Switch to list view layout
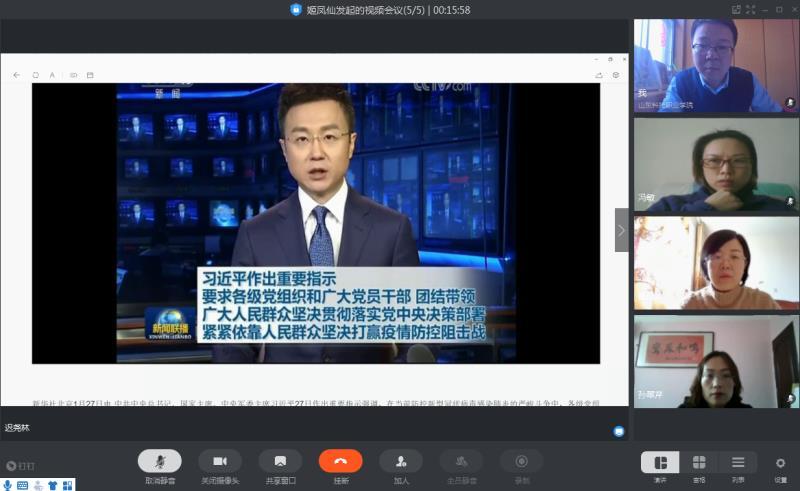The image size is (800, 491). click(738, 462)
